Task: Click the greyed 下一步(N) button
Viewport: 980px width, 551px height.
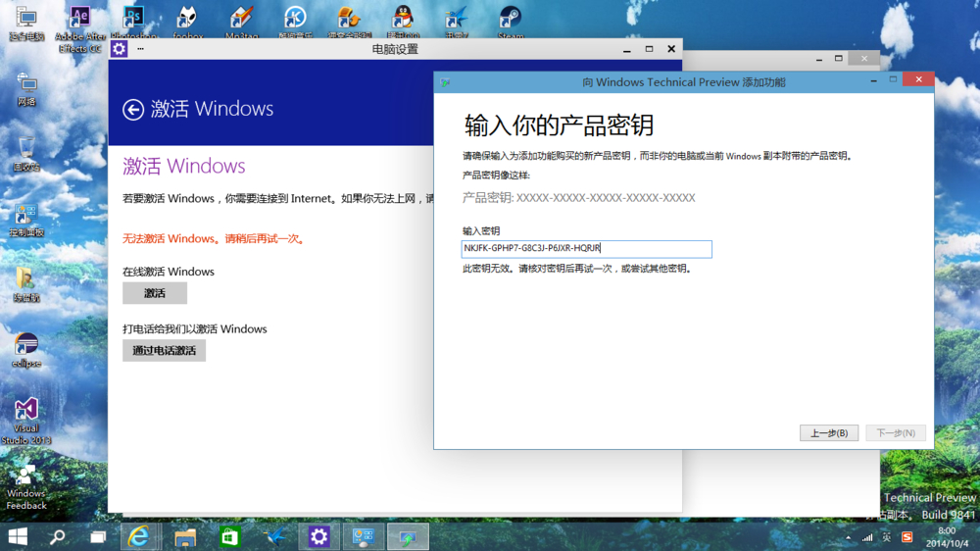Action: coord(896,432)
